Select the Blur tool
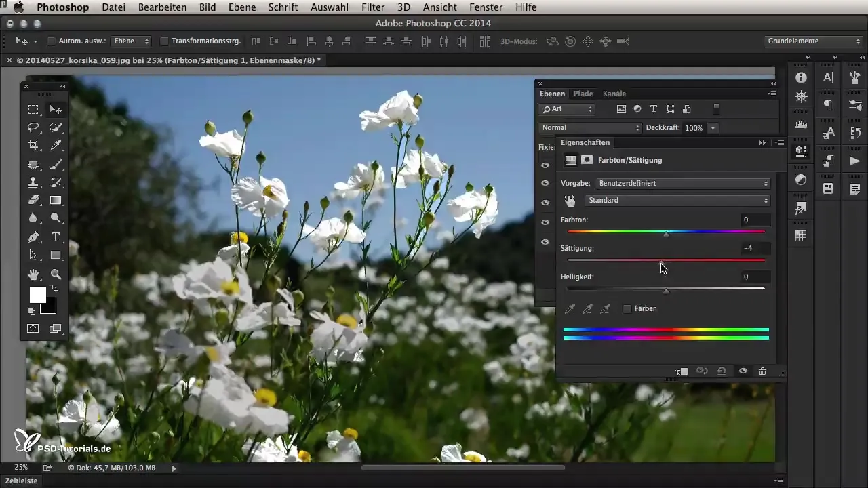 33,219
